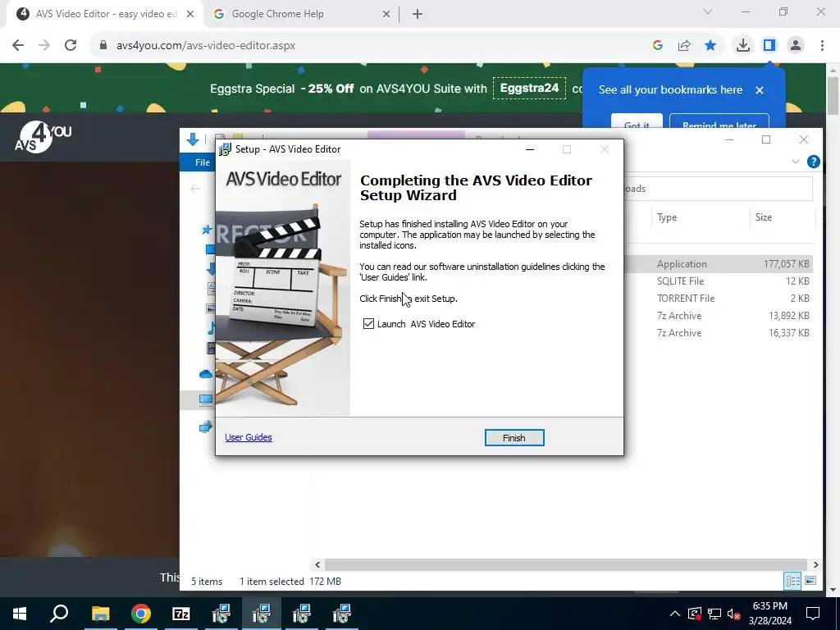Switch Explorer to details view icon
Viewport: 840px width, 630px height.
pyautogui.click(x=792, y=581)
